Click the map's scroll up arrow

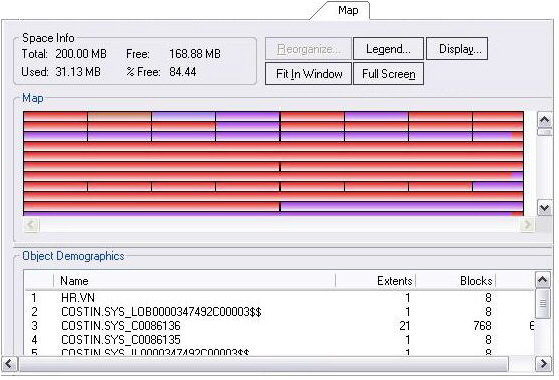[x=544, y=120]
